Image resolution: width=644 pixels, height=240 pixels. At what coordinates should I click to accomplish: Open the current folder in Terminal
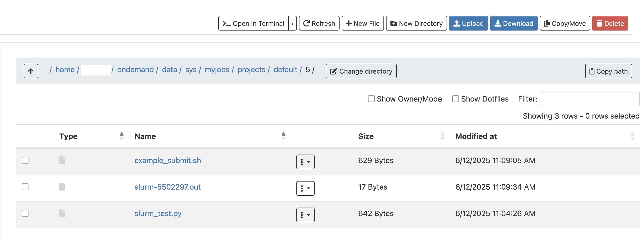[x=253, y=23]
